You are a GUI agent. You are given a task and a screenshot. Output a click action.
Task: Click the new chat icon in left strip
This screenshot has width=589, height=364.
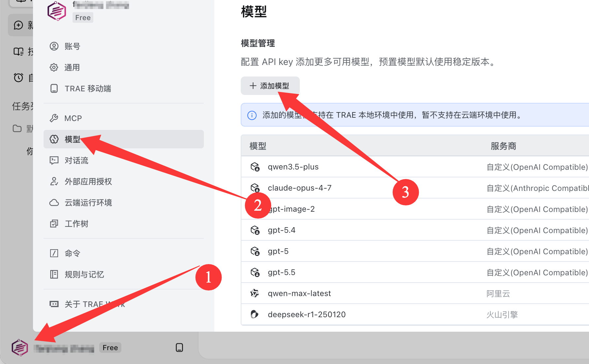(18, 25)
